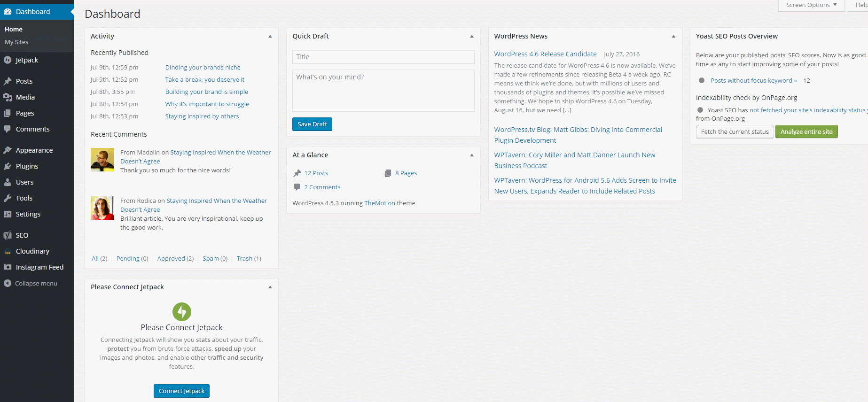This screenshot has width=868, height=402.
Task: Open WordPress 4.6 Release Candidate news
Action: tap(545, 54)
